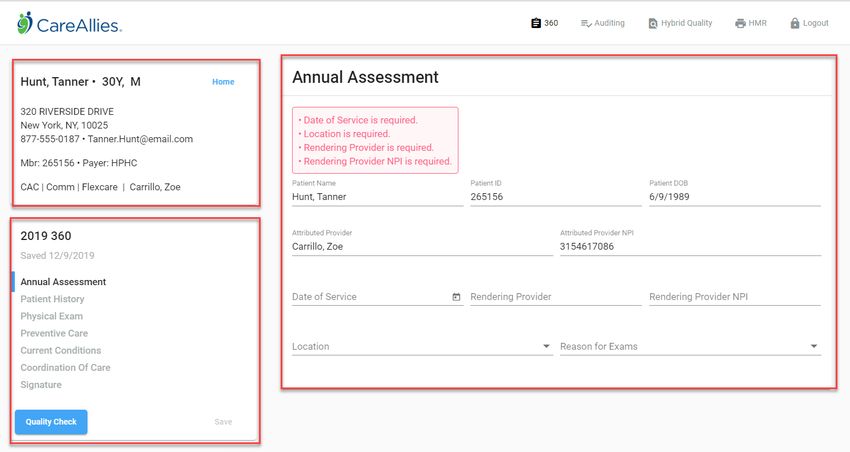Click the Home link in patient card
Image resolution: width=850 pixels, height=452 pixels.
click(223, 82)
